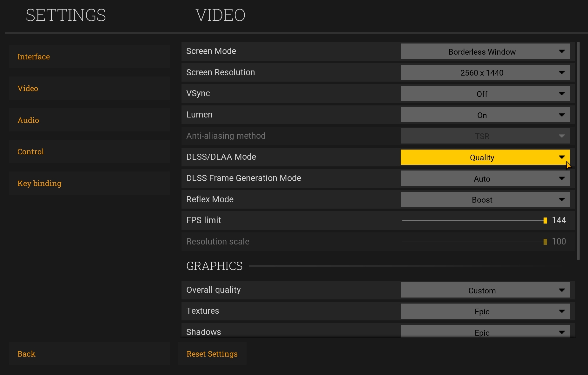Open DLSS Frame Generation Mode dropdown

click(x=485, y=178)
